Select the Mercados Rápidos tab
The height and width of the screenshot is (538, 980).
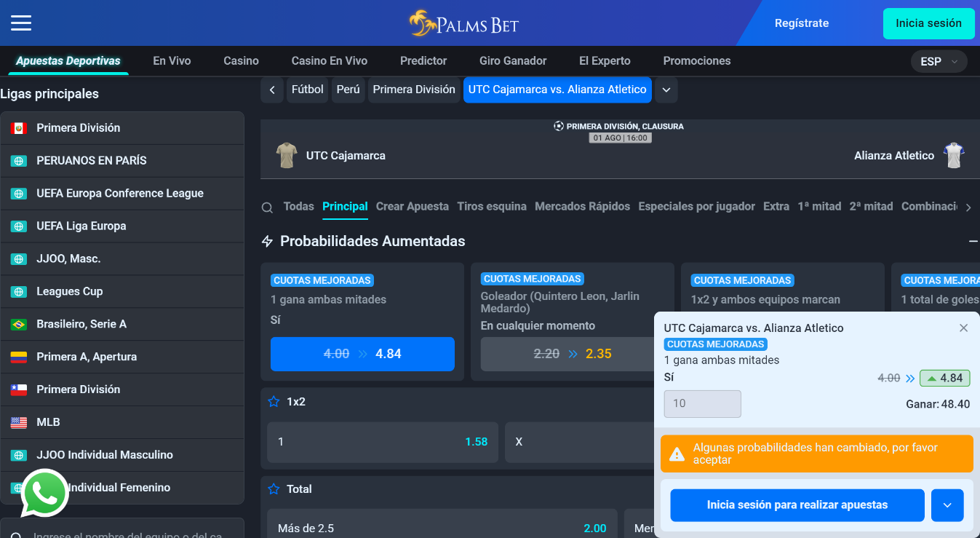point(582,207)
